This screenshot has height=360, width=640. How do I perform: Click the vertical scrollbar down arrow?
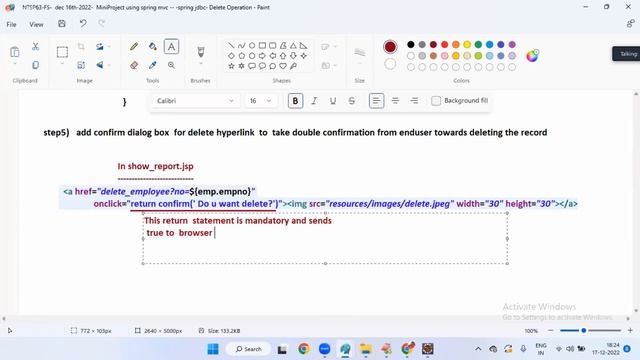point(636,311)
